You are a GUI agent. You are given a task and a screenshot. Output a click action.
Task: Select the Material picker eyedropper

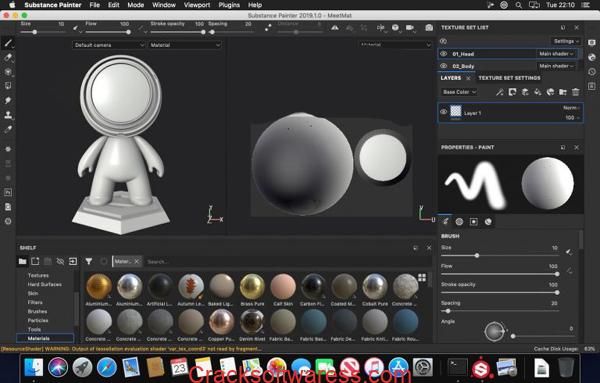8,129
